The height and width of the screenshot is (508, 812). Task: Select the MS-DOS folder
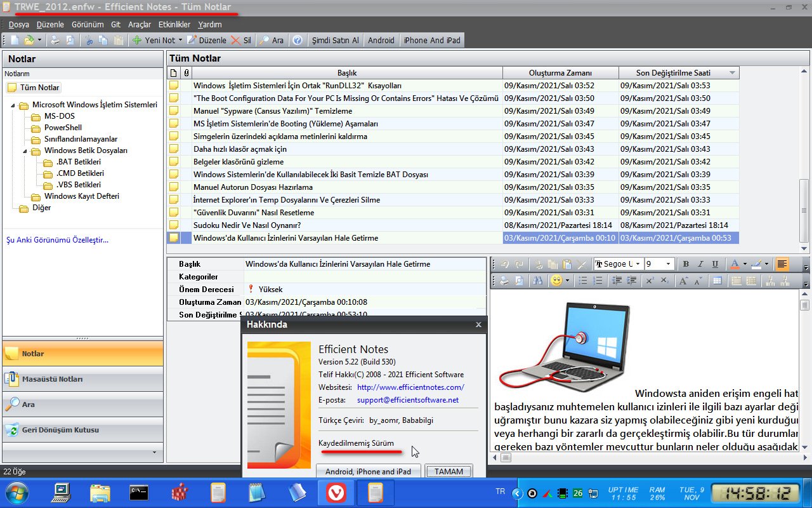click(x=59, y=116)
